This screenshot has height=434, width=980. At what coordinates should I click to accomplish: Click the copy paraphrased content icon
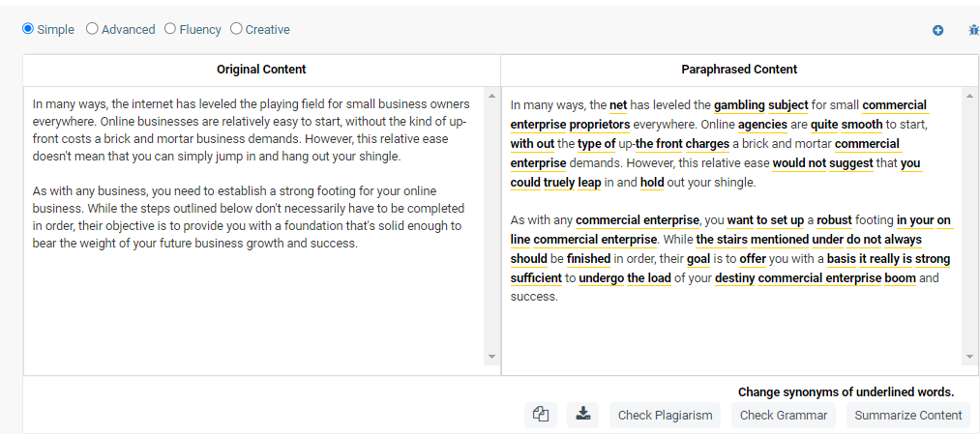coord(541,415)
